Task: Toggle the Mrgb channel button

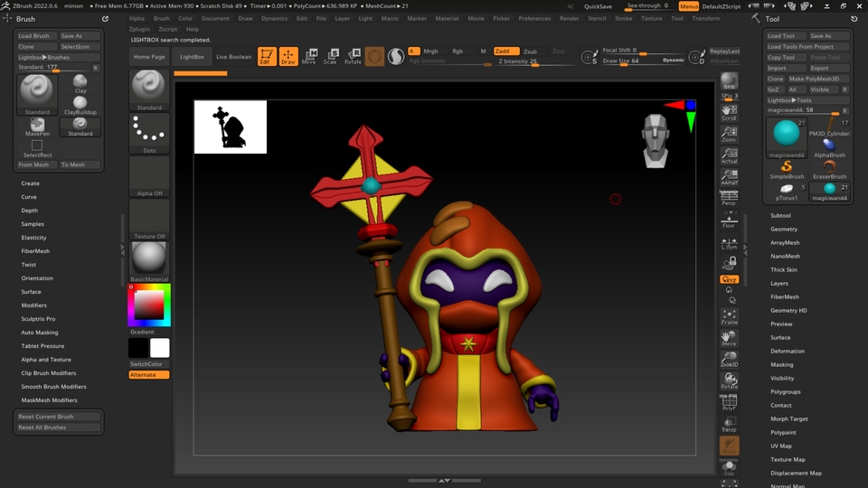Action: pyautogui.click(x=430, y=51)
